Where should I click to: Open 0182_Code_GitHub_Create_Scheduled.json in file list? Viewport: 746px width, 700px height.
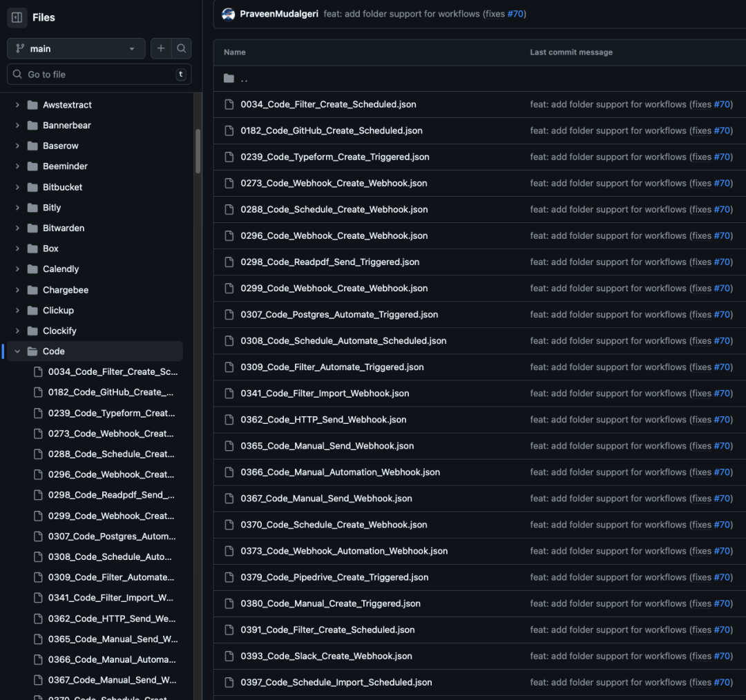[332, 130]
